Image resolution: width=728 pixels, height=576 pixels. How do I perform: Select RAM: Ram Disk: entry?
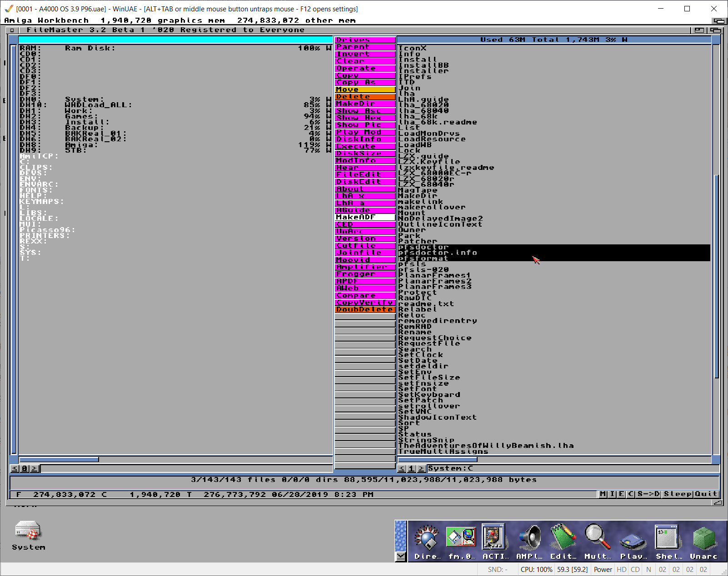click(175, 48)
